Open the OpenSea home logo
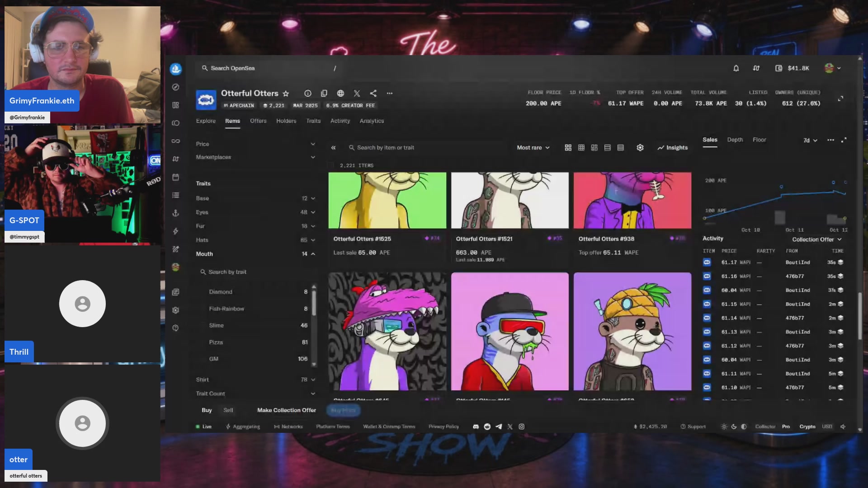The width and height of the screenshot is (868, 488). tap(176, 69)
